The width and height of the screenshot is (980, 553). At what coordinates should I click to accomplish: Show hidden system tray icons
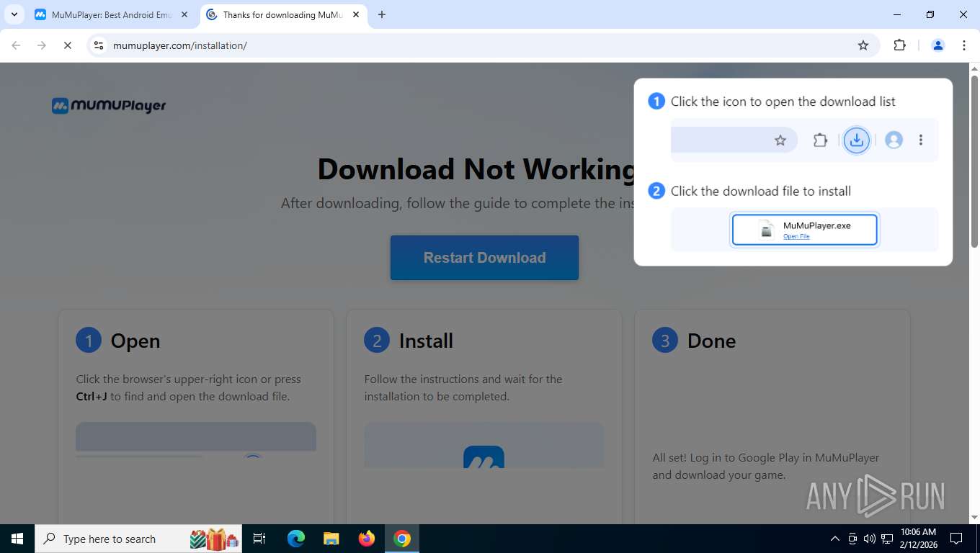point(835,539)
